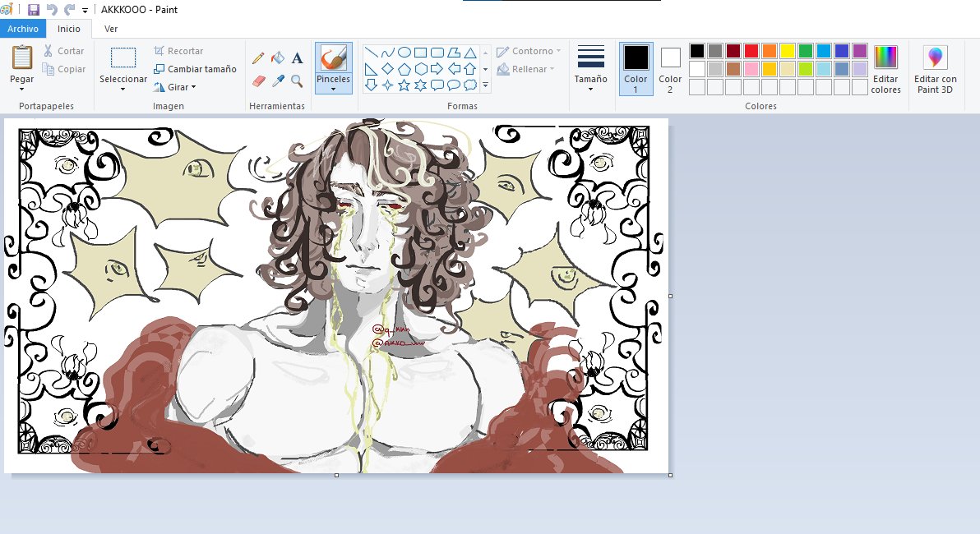Open the Girar rotate dropdown
This screenshot has height=534, width=980.
point(176,87)
